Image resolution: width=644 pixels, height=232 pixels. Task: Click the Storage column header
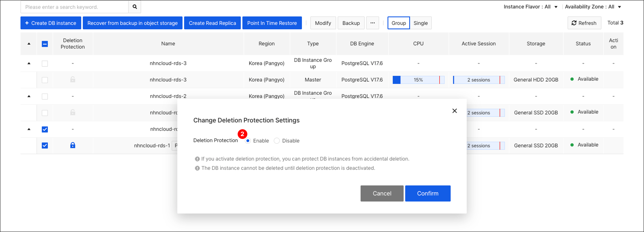point(536,44)
